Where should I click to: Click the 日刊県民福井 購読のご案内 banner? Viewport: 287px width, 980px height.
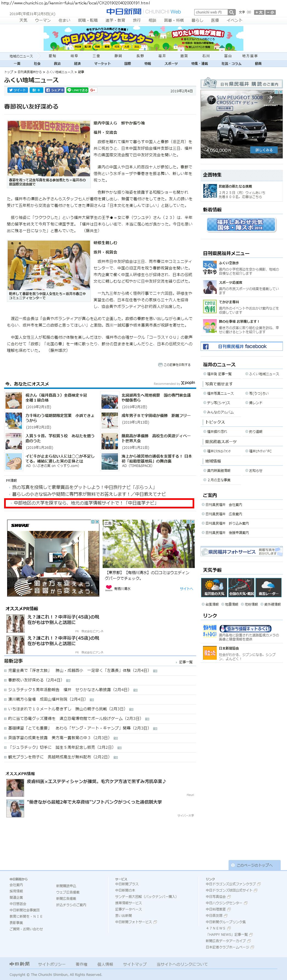tap(242, 83)
